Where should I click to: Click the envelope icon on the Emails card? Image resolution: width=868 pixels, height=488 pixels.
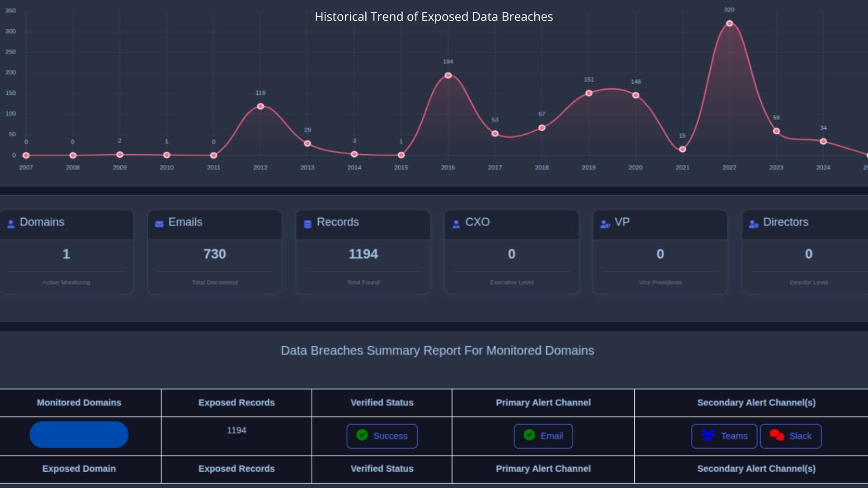pyautogui.click(x=159, y=224)
